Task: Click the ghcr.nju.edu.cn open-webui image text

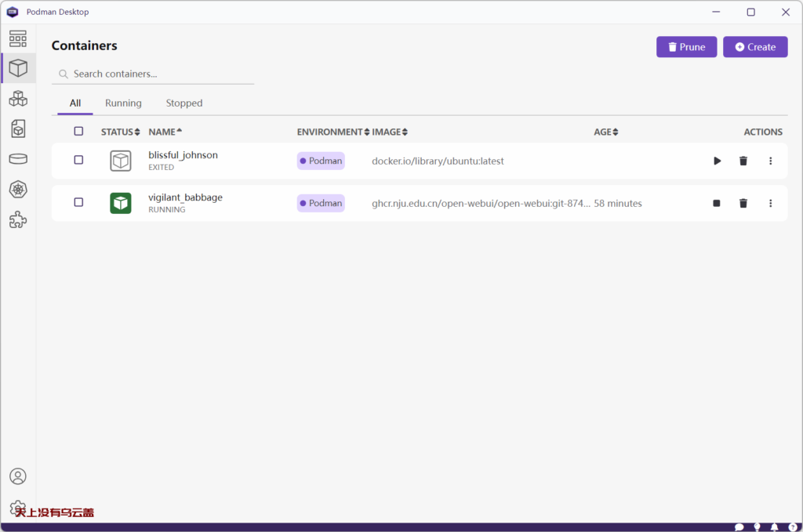Action: point(481,203)
